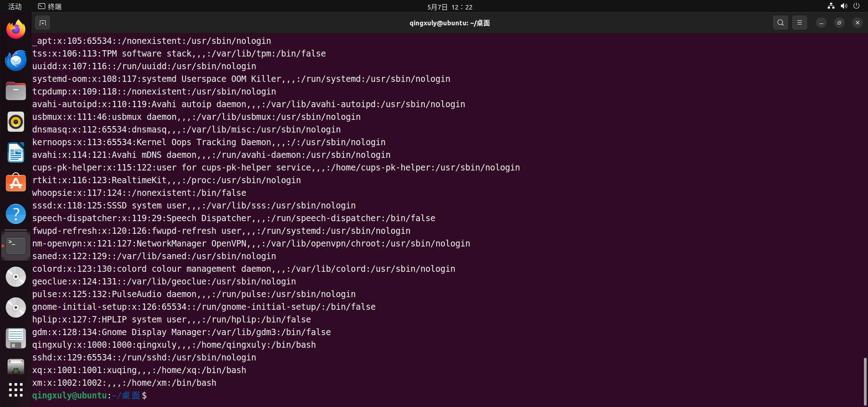The image size is (868, 407).
Task: Open the Help application
Action: tap(16, 214)
